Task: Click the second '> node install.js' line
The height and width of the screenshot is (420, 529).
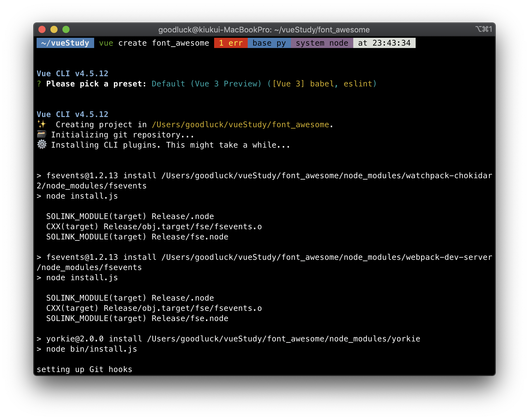Action: coord(77,277)
